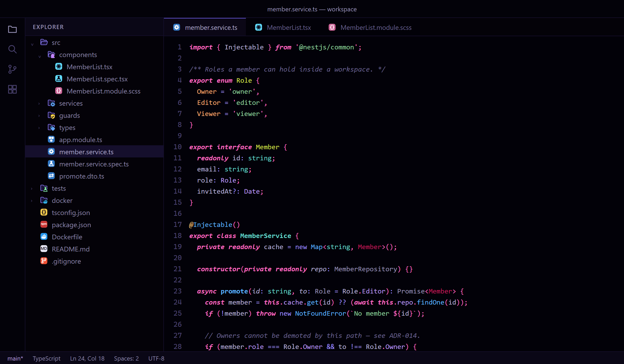Click the guards folder shield icon

tap(51, 115)
